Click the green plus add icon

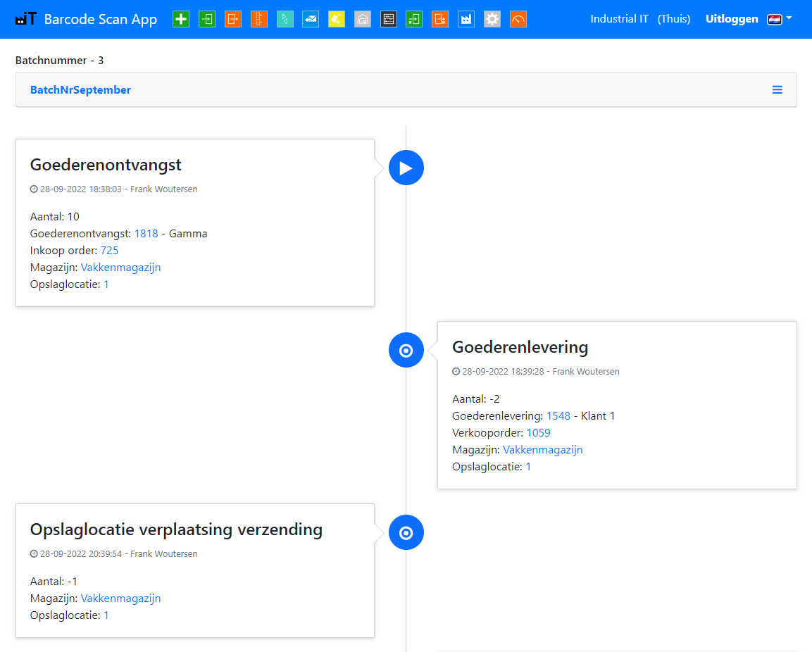click(x=180, y=19)
